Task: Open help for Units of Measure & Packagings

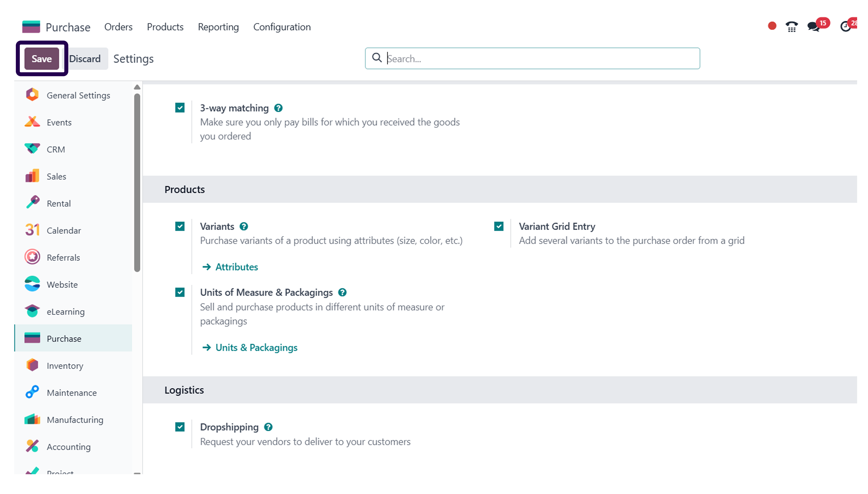Action: click(343, 293)
